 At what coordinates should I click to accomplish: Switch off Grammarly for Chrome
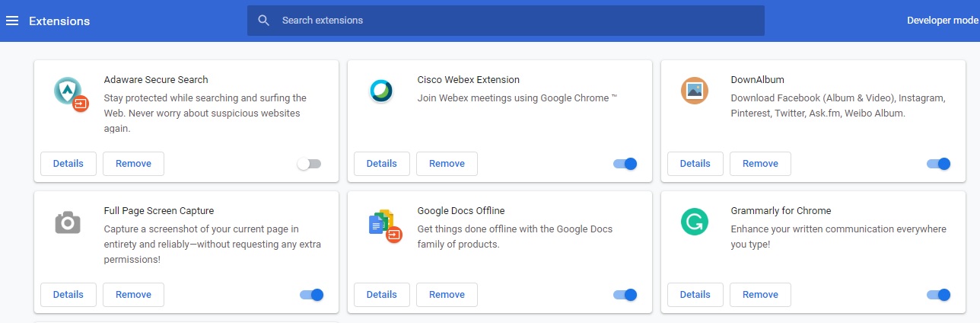939,295
